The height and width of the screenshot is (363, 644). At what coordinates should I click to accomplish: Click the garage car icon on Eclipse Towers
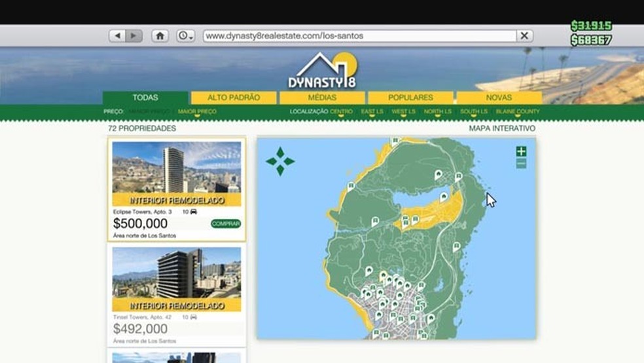[194, 212]
